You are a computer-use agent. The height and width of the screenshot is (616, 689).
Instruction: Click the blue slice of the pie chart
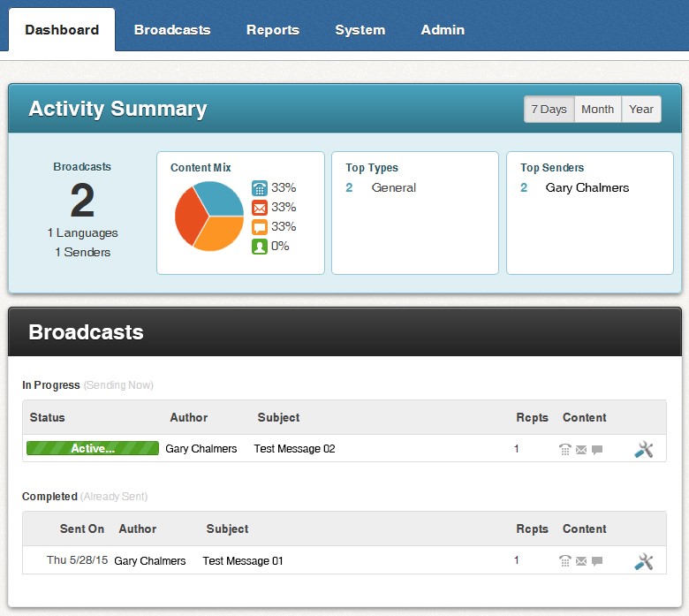[x=220, y=199]
